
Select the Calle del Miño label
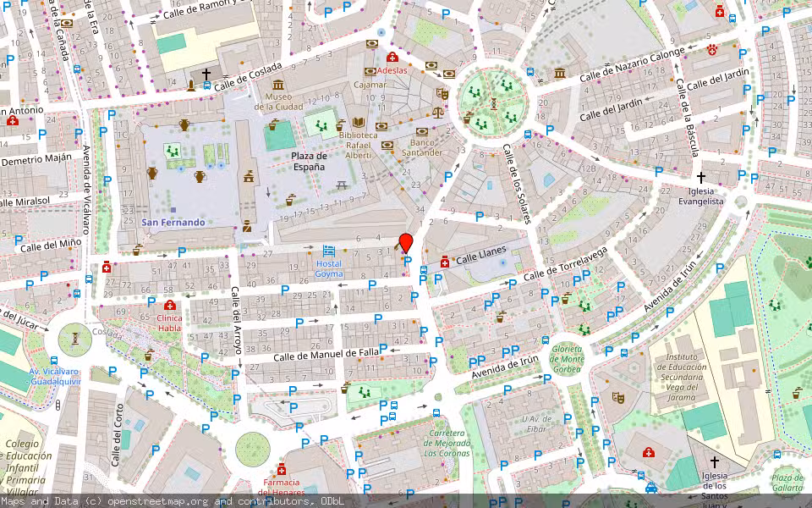(x=52, y=246)
